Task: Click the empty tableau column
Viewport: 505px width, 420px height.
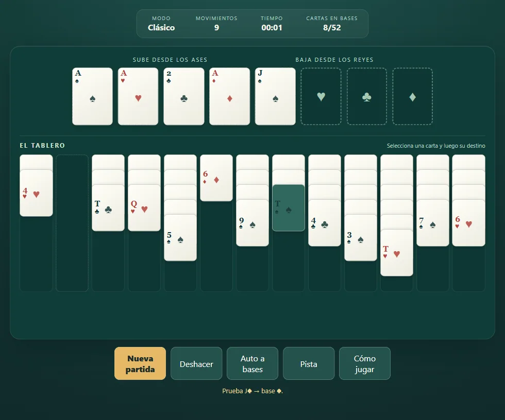Action: pos(72,223)
